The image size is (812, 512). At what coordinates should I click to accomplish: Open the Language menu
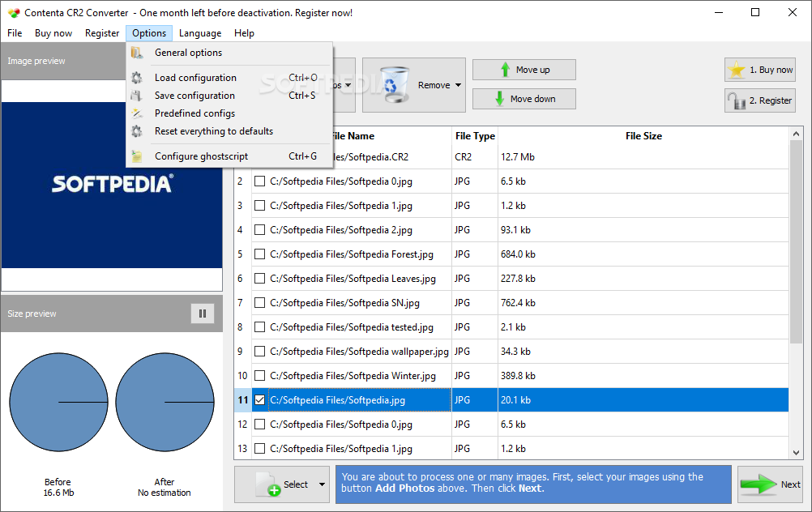(200, 33)
